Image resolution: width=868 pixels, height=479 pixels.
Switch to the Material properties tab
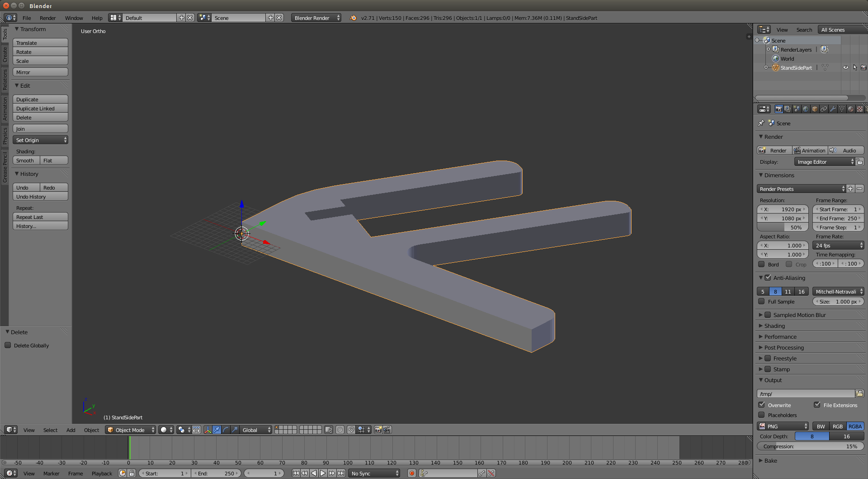(x=850, y=109)
